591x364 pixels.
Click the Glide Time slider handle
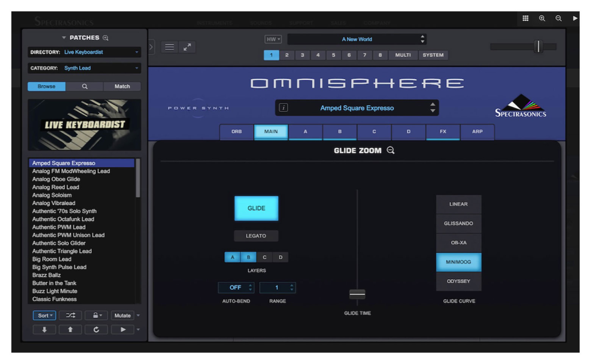[357, 294]
